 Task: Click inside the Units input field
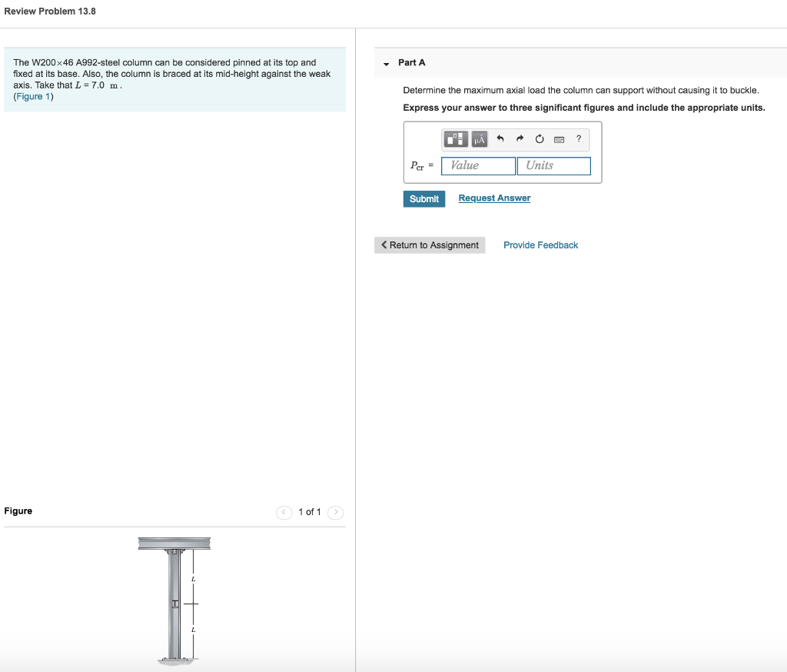(x=554, y=165)
